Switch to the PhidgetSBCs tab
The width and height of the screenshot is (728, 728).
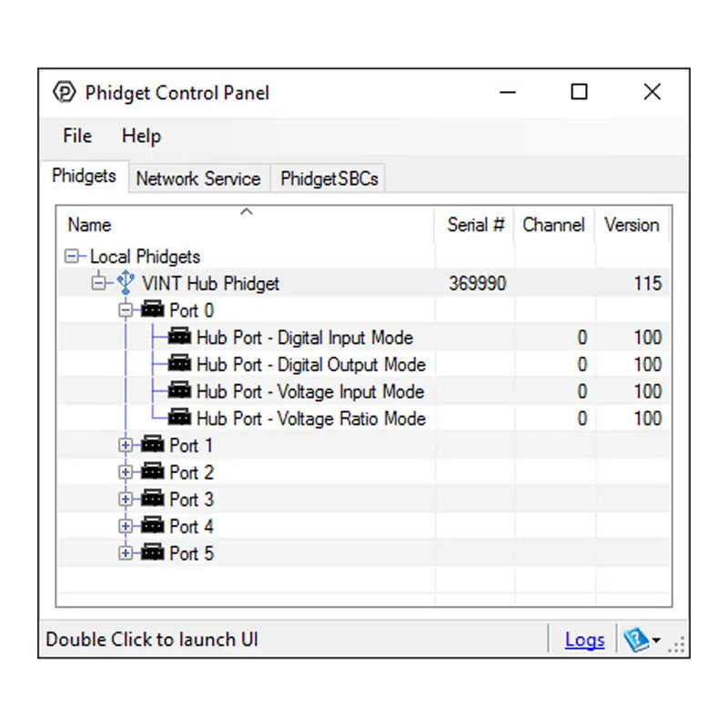pos(329,178)
